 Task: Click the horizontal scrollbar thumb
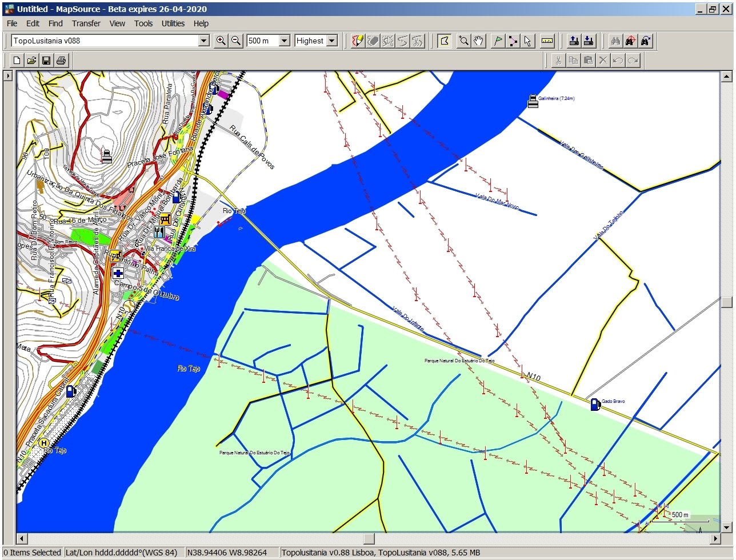click(x=369, y=538)
